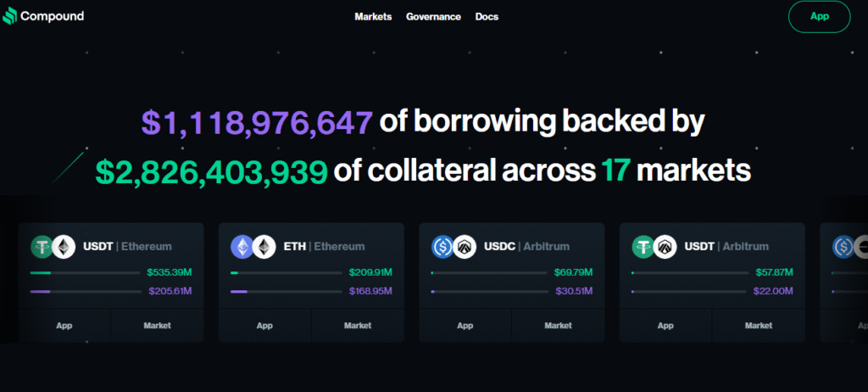
Task: Click the Tether icon on USDT Arbitrum card
Action: tap(643, 247)
